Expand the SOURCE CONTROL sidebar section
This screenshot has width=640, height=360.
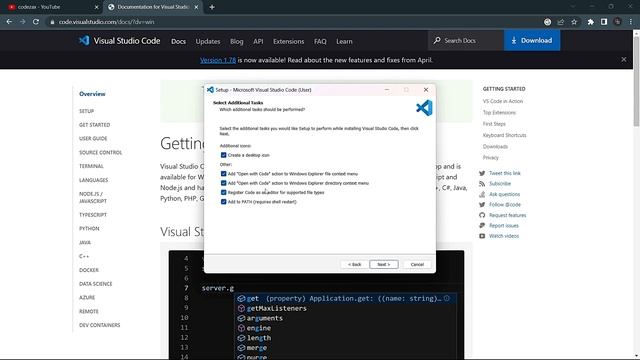[x=100, y=153]
